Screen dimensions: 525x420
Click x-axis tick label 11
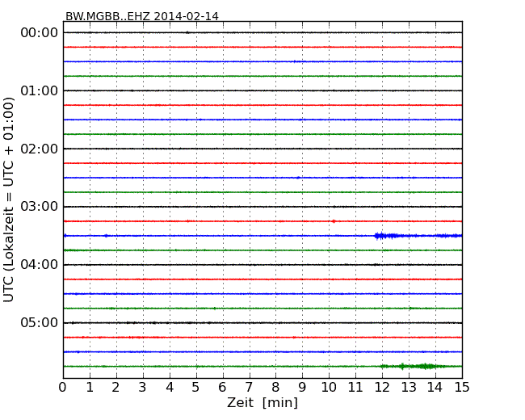[355, 388]
